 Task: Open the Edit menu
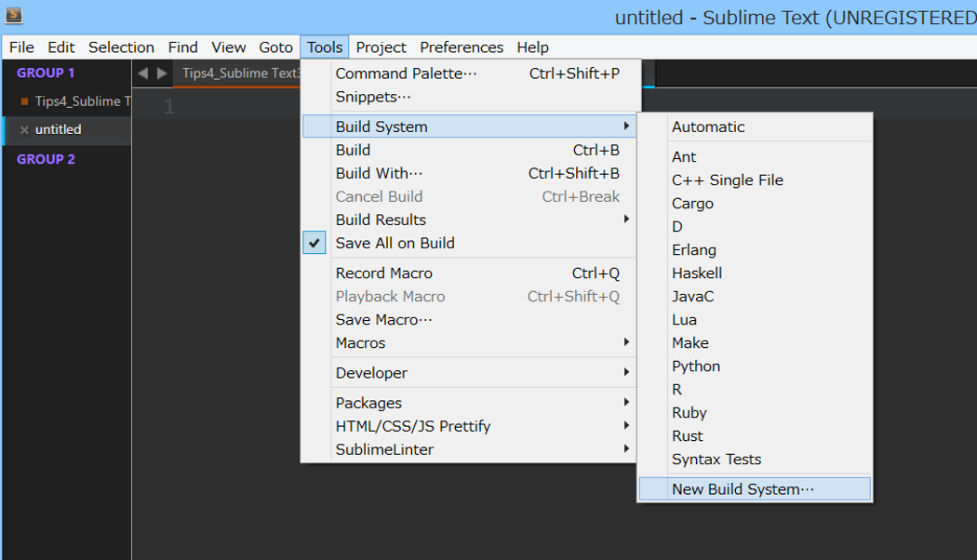[x=61, y=47]
